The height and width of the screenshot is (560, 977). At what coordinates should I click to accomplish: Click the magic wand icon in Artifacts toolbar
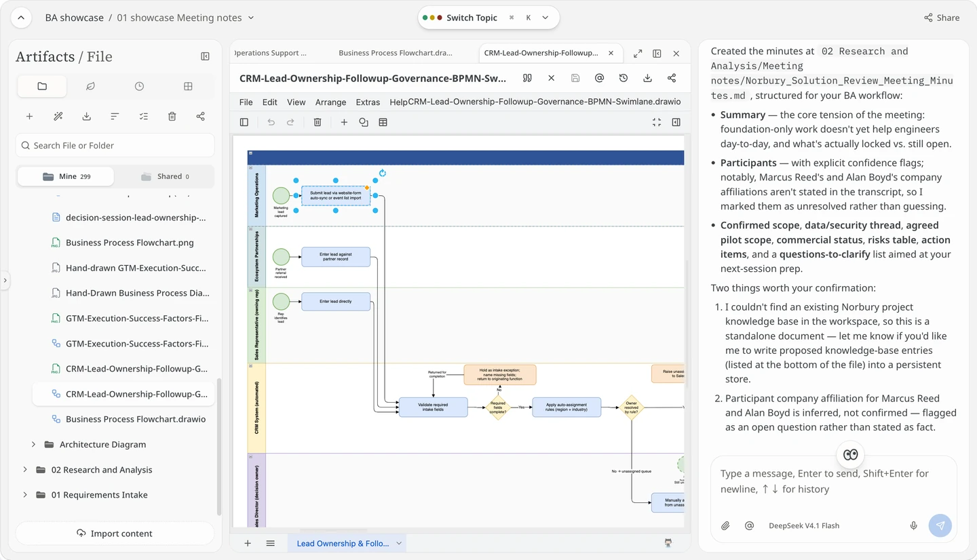point(58,117)
